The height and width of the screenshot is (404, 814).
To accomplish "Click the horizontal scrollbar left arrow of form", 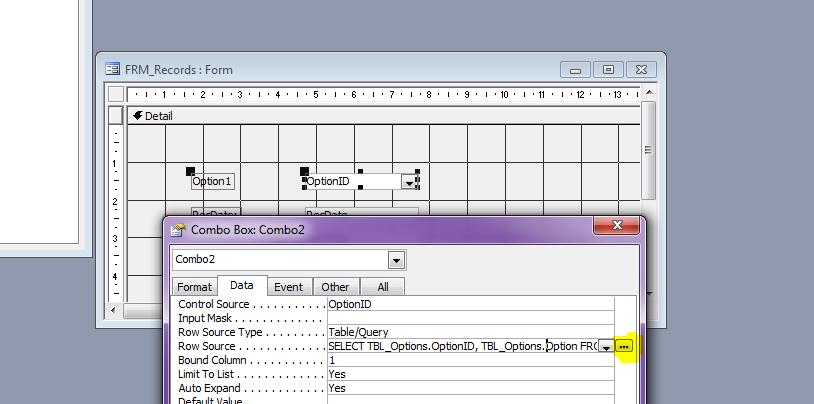I will click(115, 311).
